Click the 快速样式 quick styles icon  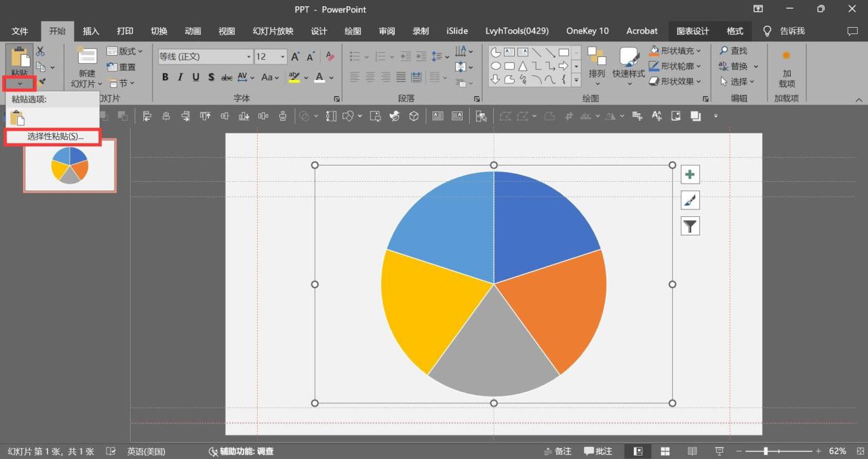click(629, 62)
